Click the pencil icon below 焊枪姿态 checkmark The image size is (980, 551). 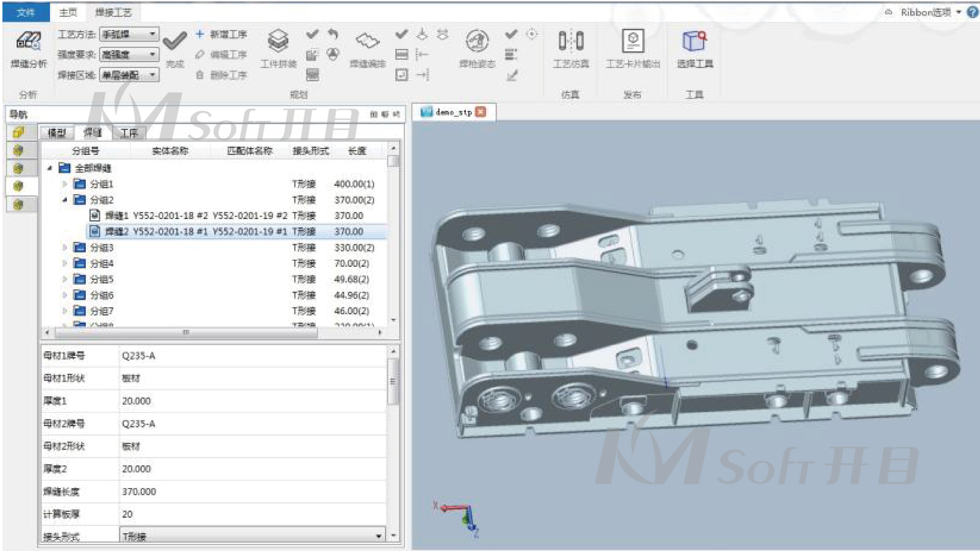click(512, 75)
